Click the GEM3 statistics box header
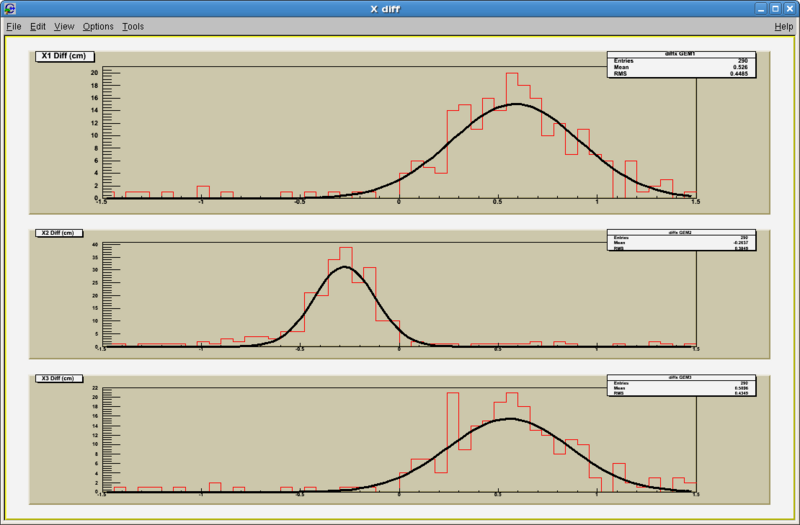 tap(681, 377)
